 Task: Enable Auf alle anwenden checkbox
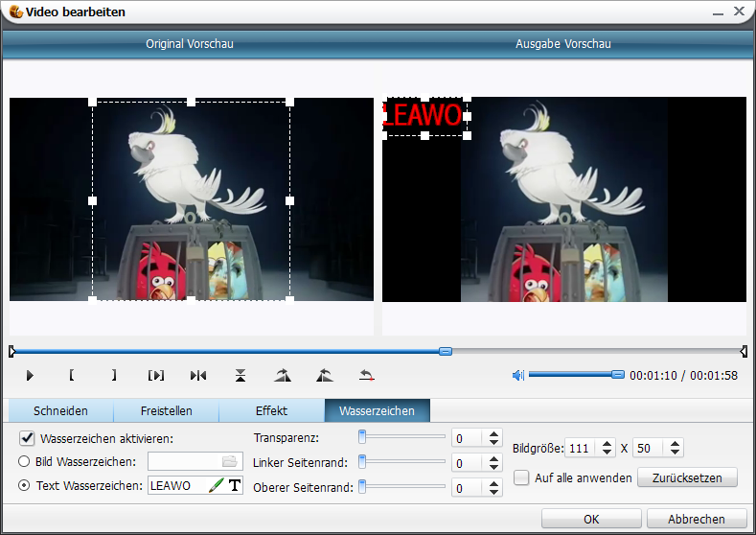click(x=521, y=477)
